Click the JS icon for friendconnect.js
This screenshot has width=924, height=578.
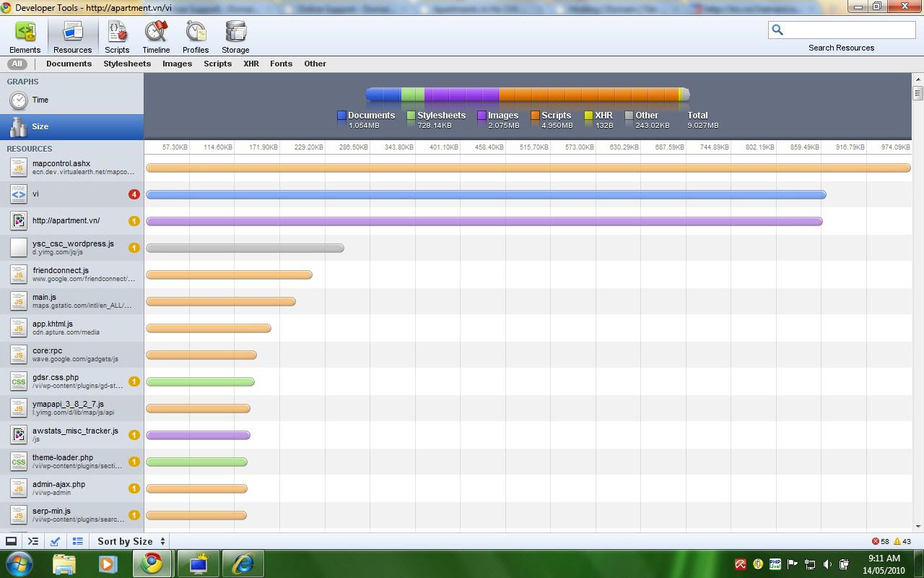click(19, 275)
